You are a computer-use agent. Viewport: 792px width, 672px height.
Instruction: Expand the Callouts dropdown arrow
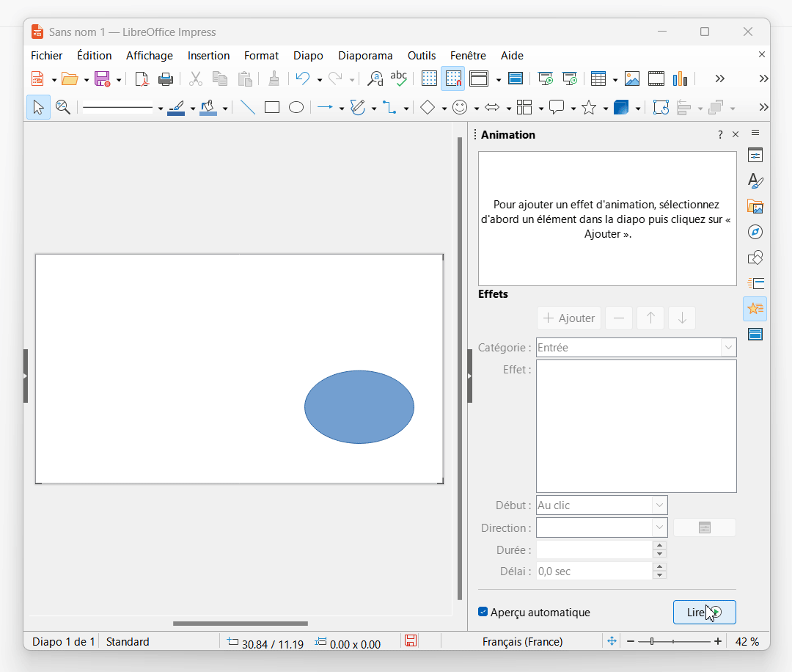[x=573, y=108]
